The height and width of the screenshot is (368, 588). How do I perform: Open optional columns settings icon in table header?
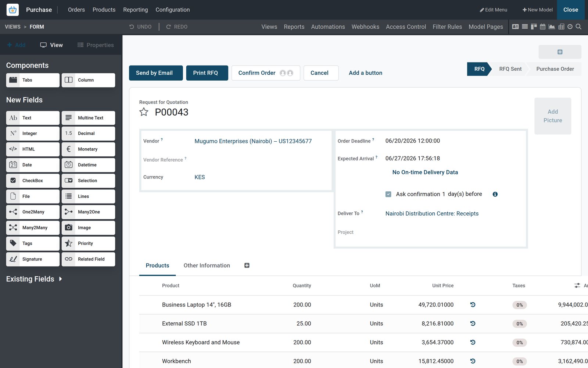click(x=577, y=286)
